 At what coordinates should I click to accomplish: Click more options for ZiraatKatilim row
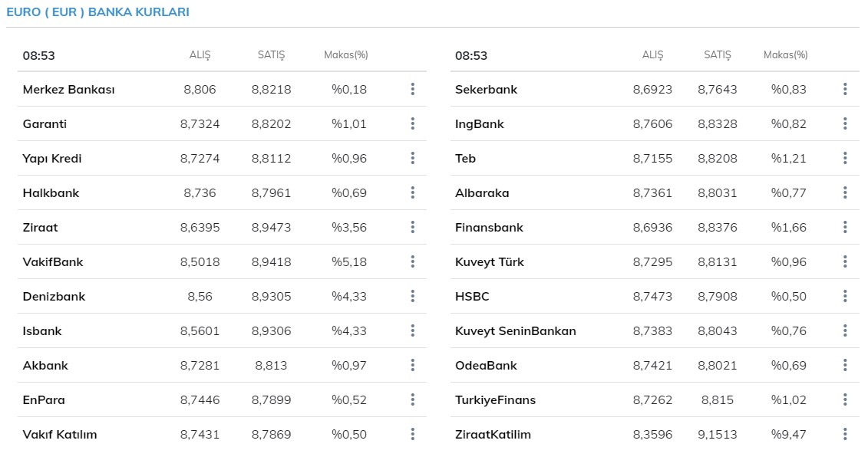point(845,434)
